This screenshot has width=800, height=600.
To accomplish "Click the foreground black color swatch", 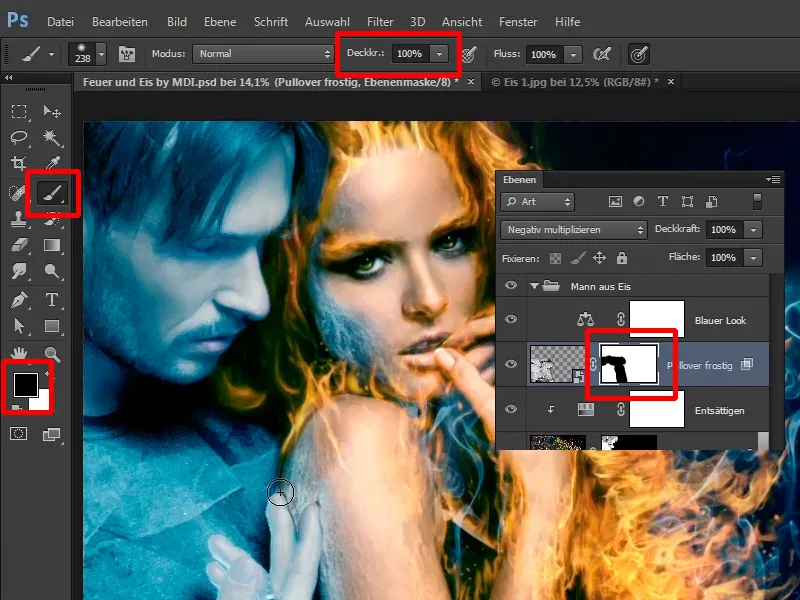I will pos(25,384).
